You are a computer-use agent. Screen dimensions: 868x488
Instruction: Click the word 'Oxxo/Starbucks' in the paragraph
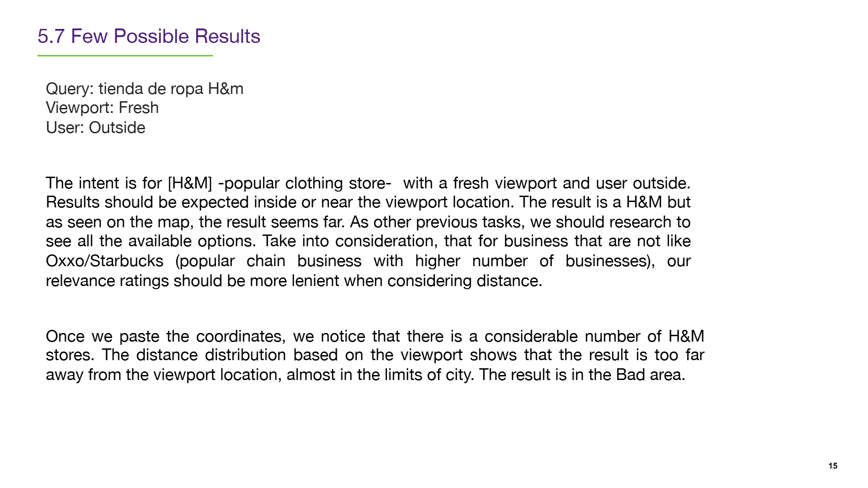coord(104,261)
